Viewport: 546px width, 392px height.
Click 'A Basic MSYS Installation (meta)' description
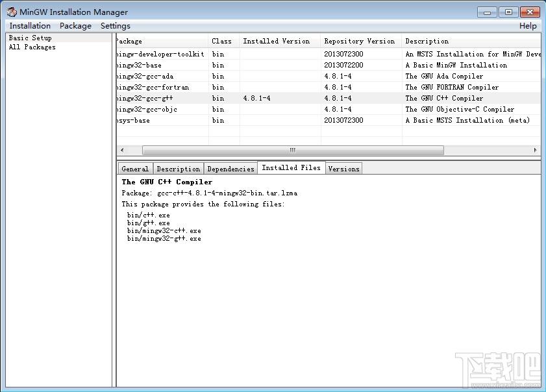coord(467,121)
